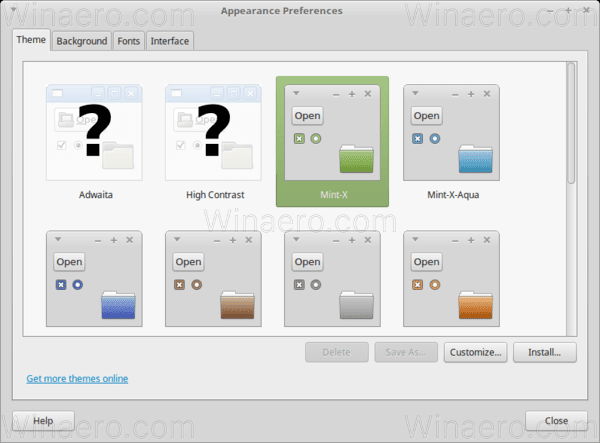Viewport: 600px width, 443px height.
Task: Click the greyed-out Save As... button
Action: pos(406,352)
